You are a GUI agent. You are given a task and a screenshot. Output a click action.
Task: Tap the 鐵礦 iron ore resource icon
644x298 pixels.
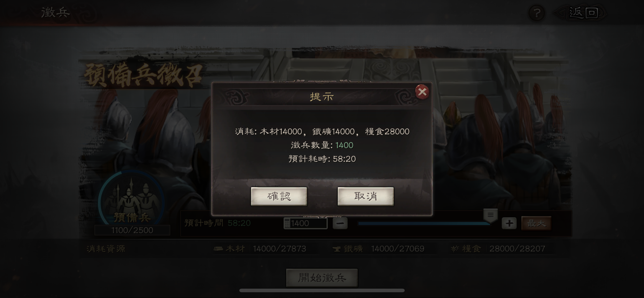pos(336,249)
